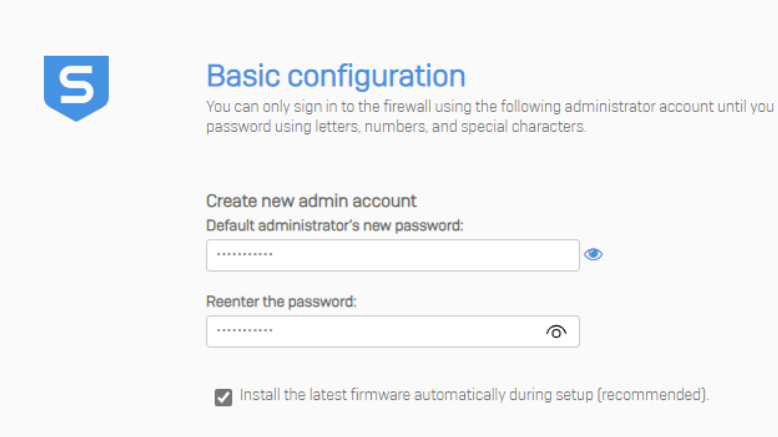Screen dimensions: 778x437
Task: Click the masked dots in reenter password field
Action: coord(244,332)
